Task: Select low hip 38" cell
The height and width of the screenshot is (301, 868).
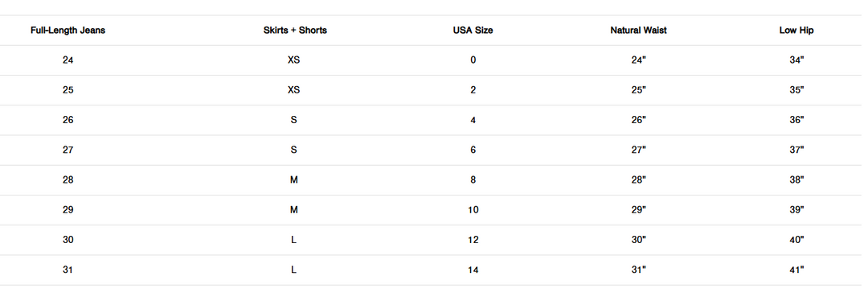Action: click(796, 180)
